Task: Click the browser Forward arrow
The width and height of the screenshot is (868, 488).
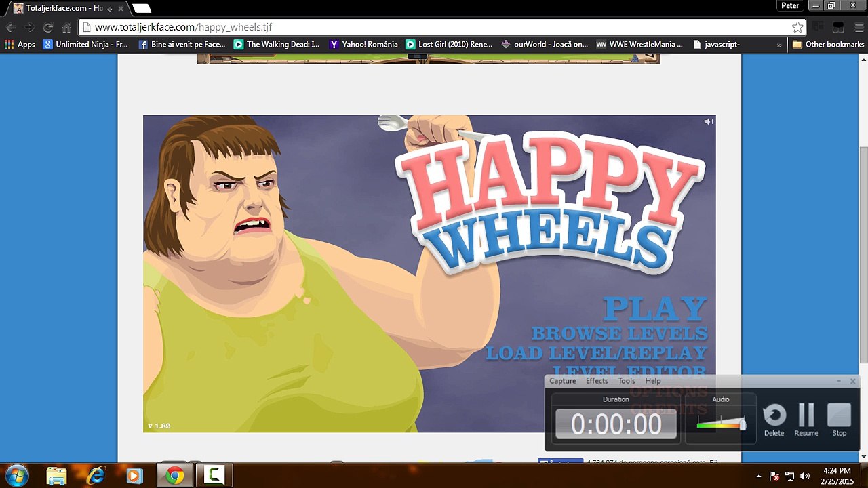Action: (x=29, y=28)
